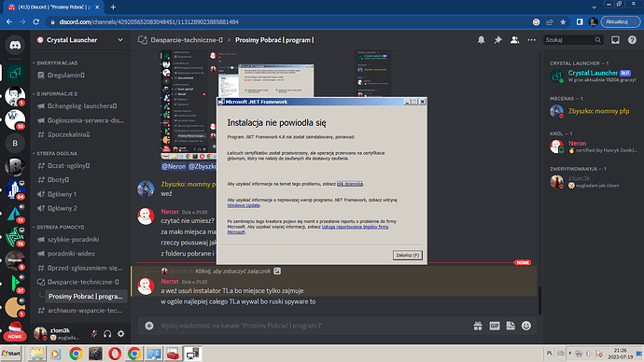Open inbox icon in header
Image resolution: width=644 pixels, height=362 pixels.
click(615, 40)
